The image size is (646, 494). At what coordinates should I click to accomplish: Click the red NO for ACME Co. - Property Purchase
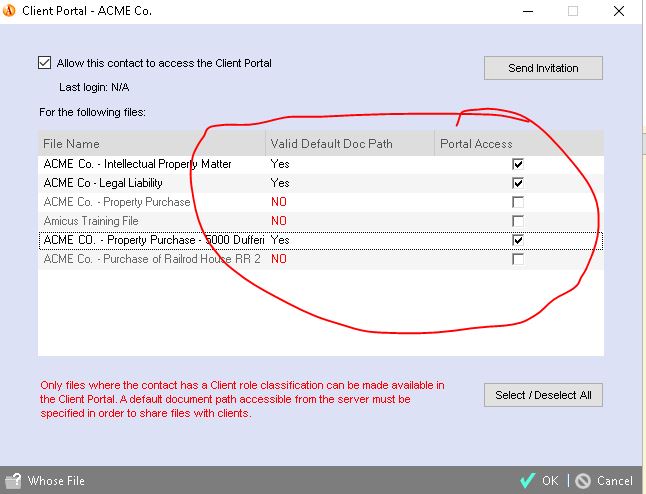(x=279, y=202)
